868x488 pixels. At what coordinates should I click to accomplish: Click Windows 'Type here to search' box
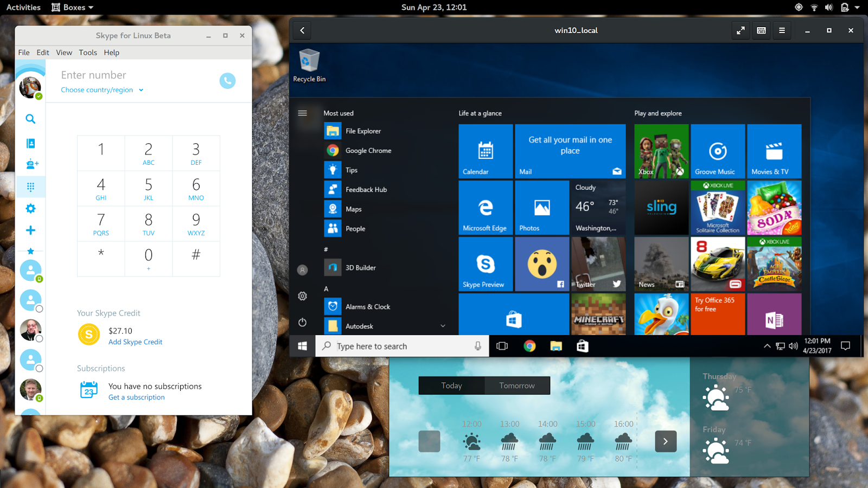pyautogui.click(x=402, y=346)
